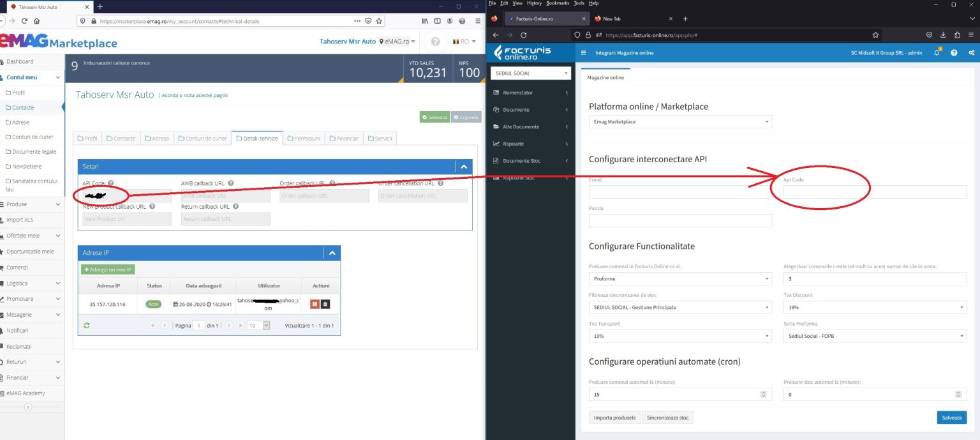Open the Filtreaza sincronizarea de stoc dropdown
980x440 pixels.
pos(680,307)
